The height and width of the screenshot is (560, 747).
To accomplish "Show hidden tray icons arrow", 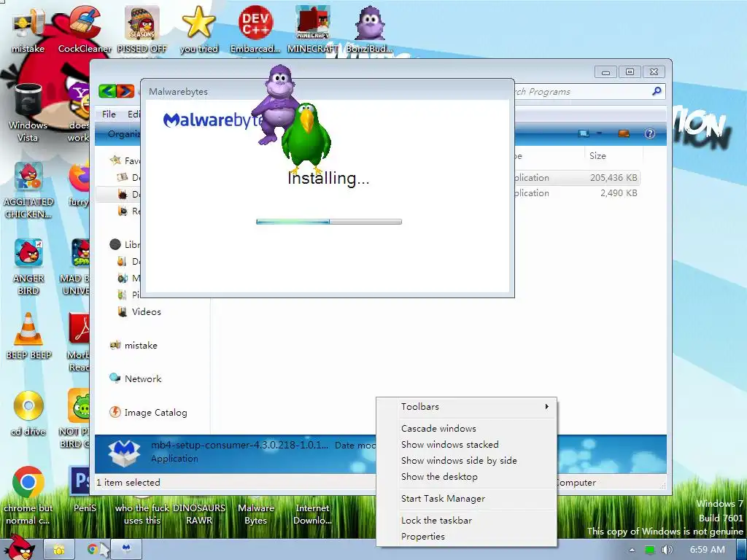I will 632,550.
